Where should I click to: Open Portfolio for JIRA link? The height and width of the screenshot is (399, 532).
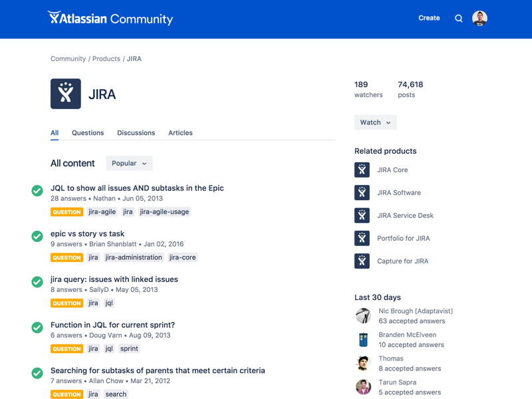403,238
